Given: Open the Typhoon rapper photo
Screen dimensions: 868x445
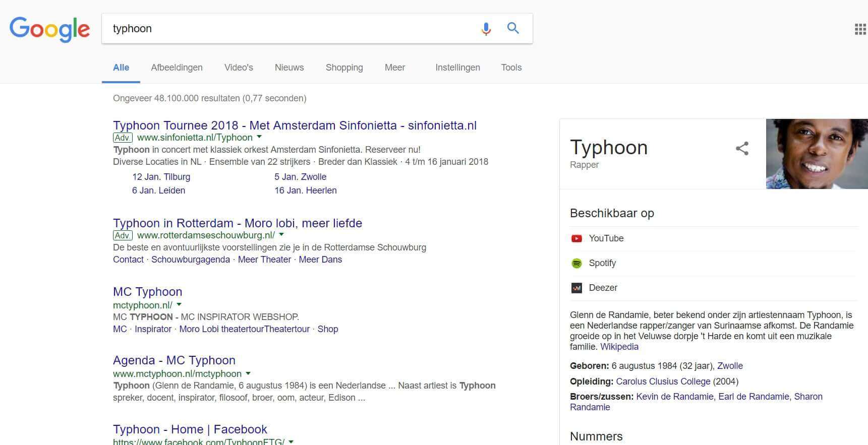Looking at the screenshot, I should [817, 154].
